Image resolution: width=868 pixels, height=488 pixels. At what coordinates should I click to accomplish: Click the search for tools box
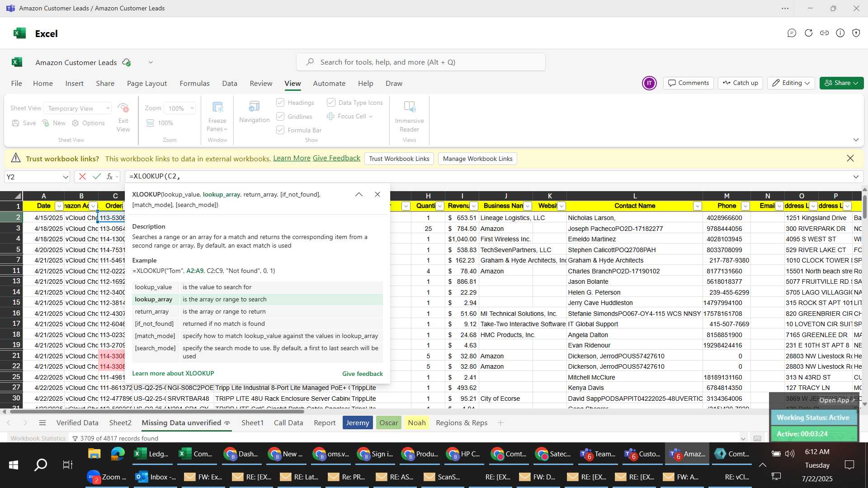(x=421, y=62)
